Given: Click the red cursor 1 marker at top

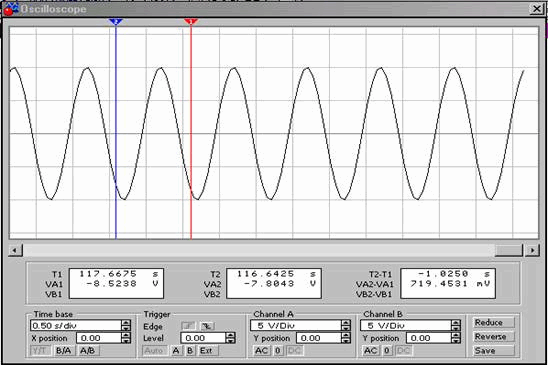Looking at the screenshot, I should (191, 22).
